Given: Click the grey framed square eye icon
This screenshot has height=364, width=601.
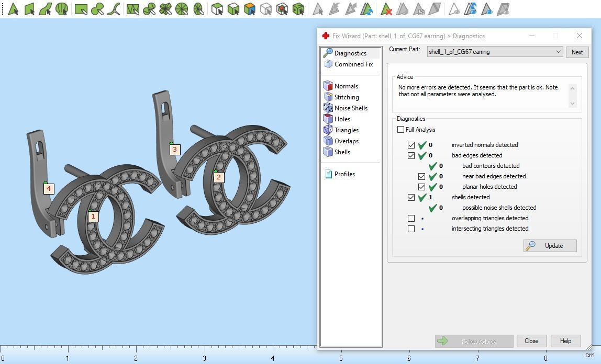Looking at the screenshot, I should click(503, 9).
